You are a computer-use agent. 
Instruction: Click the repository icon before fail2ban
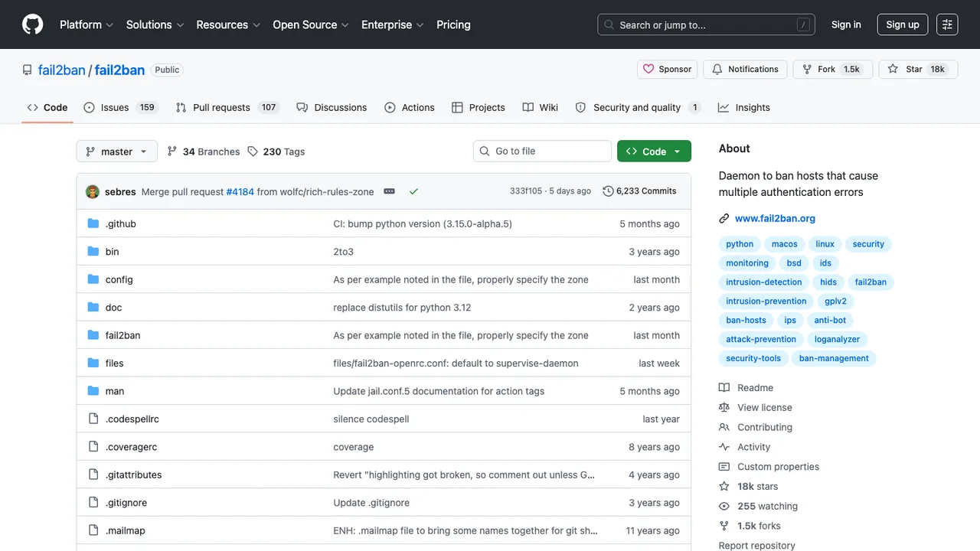28,70
